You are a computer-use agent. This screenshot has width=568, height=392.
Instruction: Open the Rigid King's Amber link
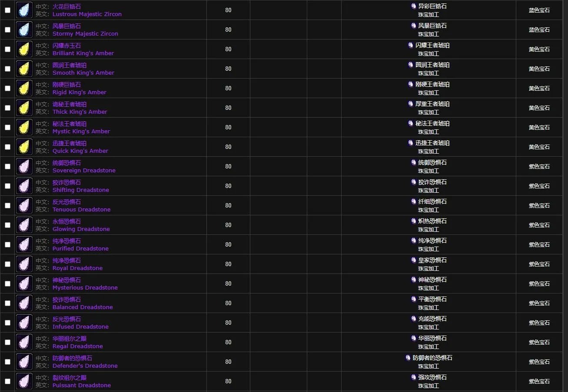tap(79, 92)
